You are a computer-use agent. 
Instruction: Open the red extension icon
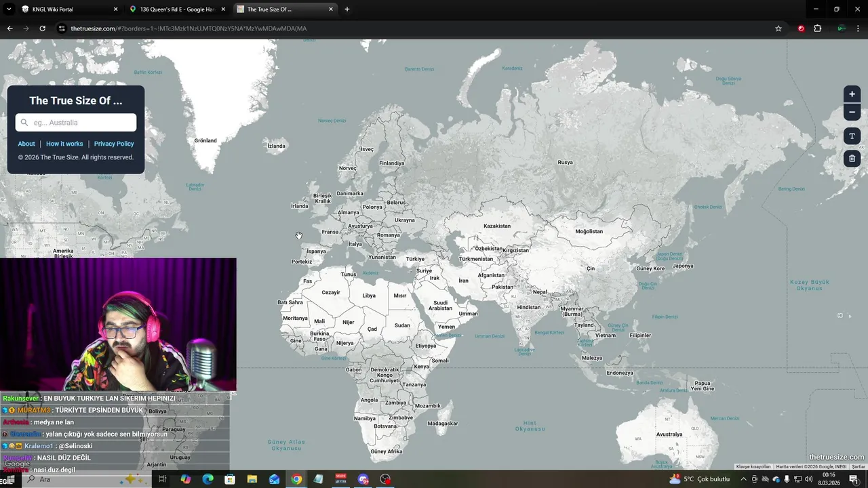[x=801, y=28]
